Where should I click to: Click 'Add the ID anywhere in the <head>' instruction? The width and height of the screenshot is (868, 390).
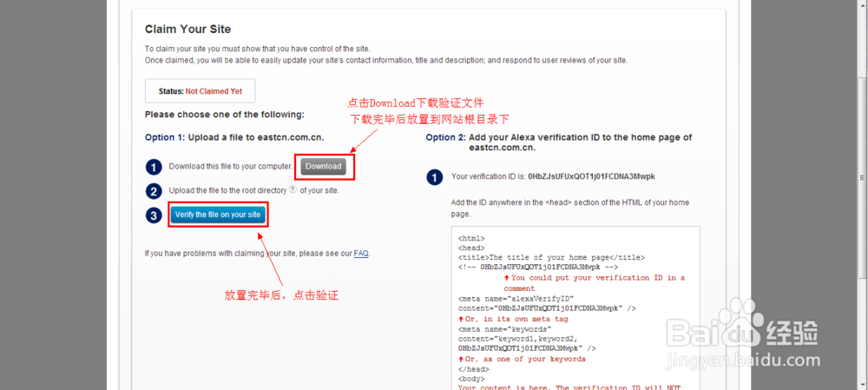coord(570,208)
